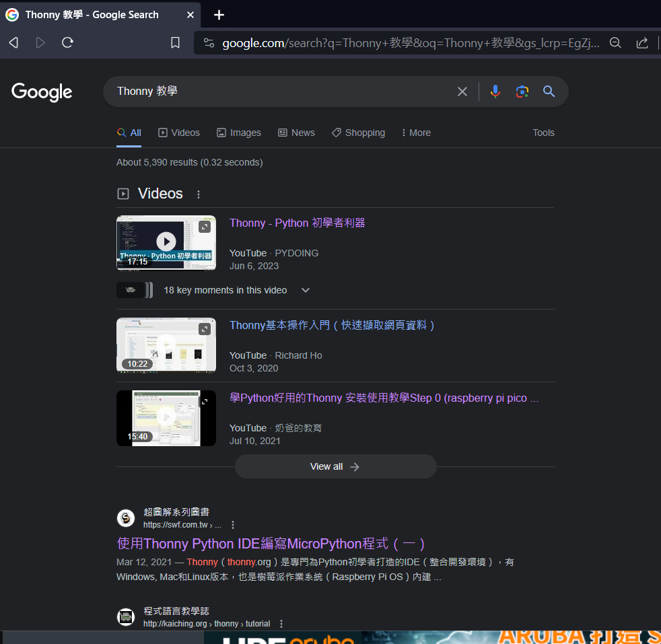Open kaiching.org thonny tutorial URL
The height and width of the screenshot is (644, 661).
(207, 624)
